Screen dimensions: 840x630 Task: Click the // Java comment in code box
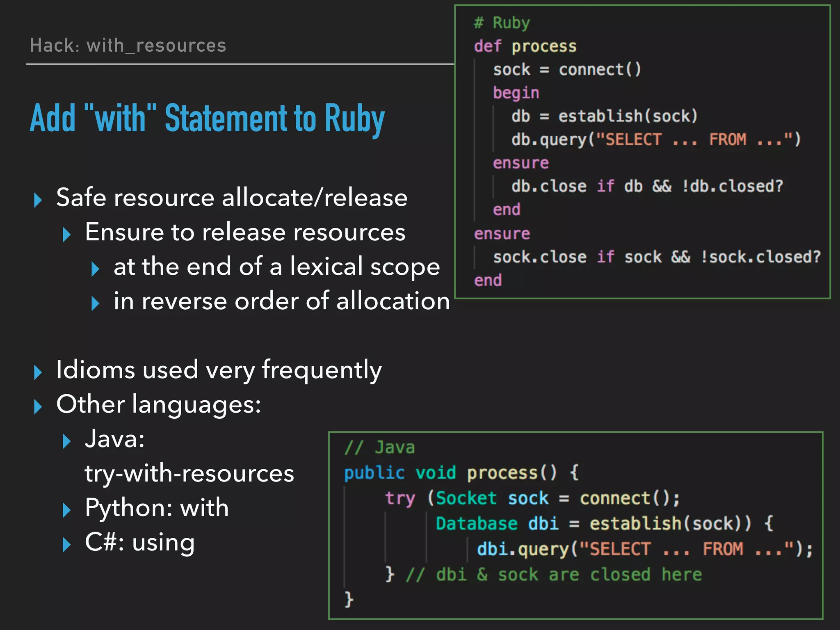tap(379, 447)
